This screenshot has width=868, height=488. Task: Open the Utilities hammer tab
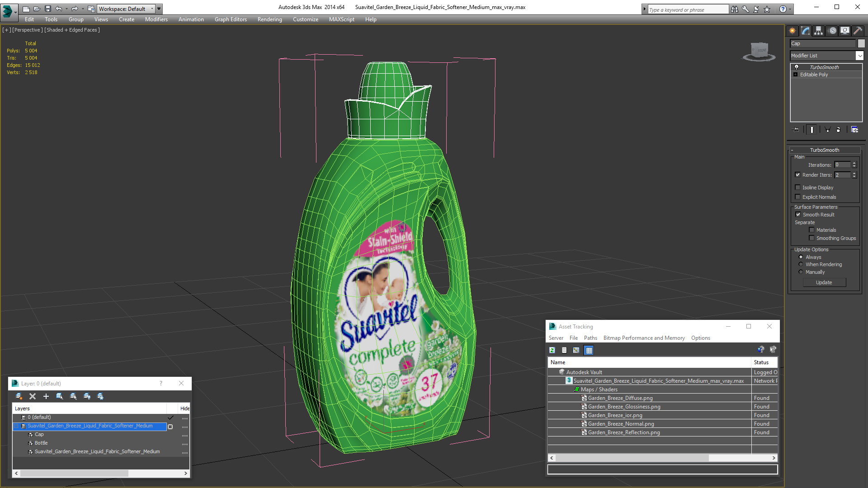[858, 31]
